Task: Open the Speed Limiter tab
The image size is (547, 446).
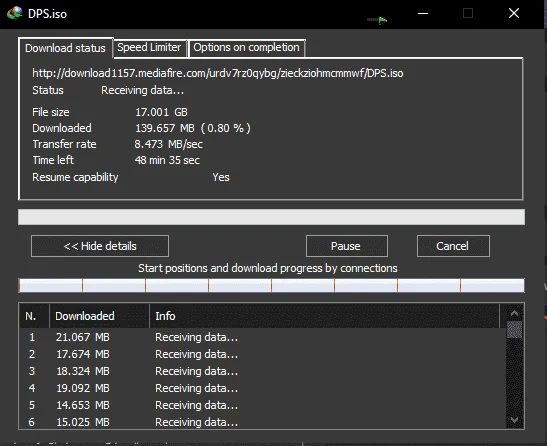Action: tap(149, 47)
